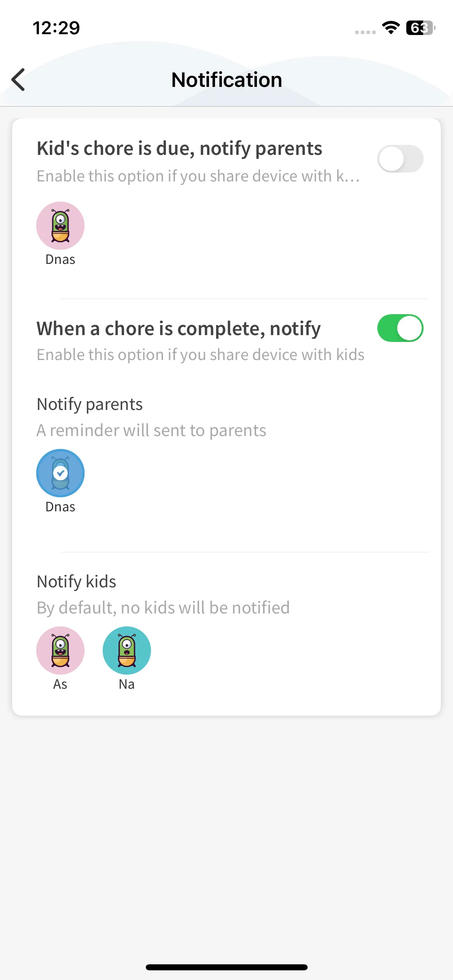Image resolution: width=453 pixels, height=980 pixels.
Task: Tap the "When a chore is complete, notify" heading
Action: [x=179, y=329]
